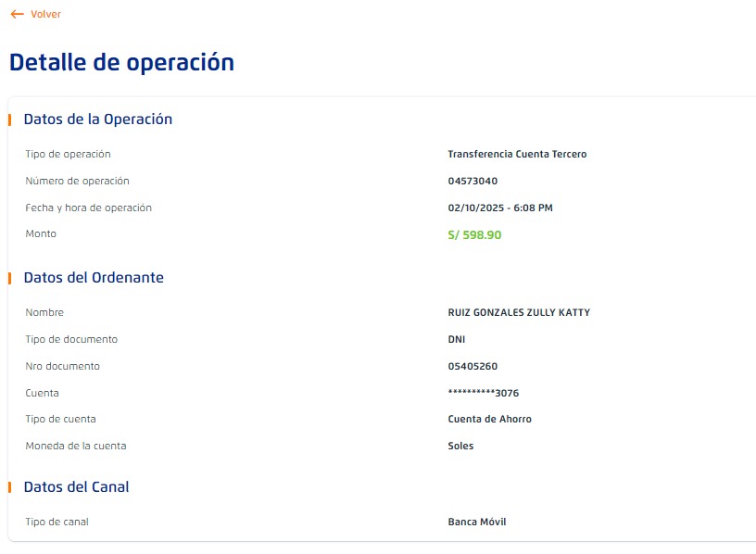The width and height of the screenshot is (756, 554).
Task: Click the Monto label
Action: tap(41, 234)
